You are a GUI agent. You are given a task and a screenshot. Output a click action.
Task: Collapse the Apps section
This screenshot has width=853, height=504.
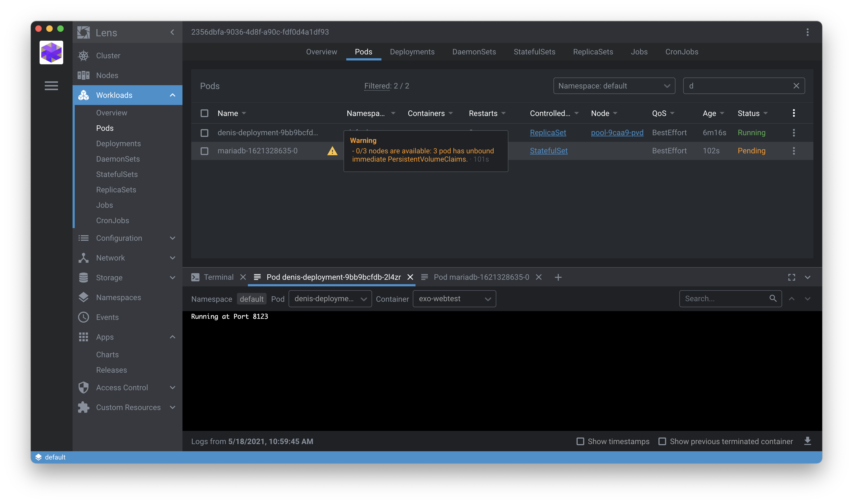pyautogui.click(x=173, y=337)
